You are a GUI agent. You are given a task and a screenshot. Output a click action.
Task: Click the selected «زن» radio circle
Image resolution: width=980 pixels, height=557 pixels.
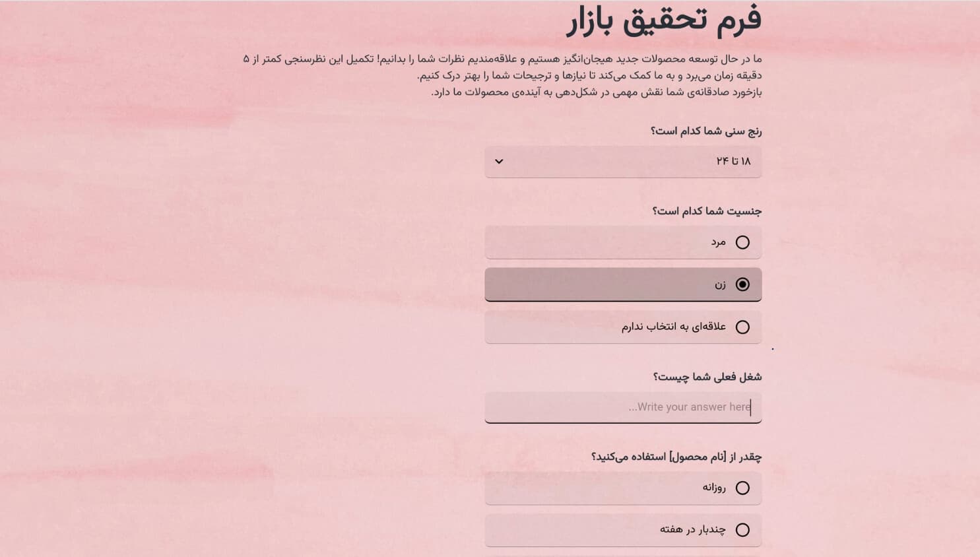pyautogui.click(x=742, y=284)
